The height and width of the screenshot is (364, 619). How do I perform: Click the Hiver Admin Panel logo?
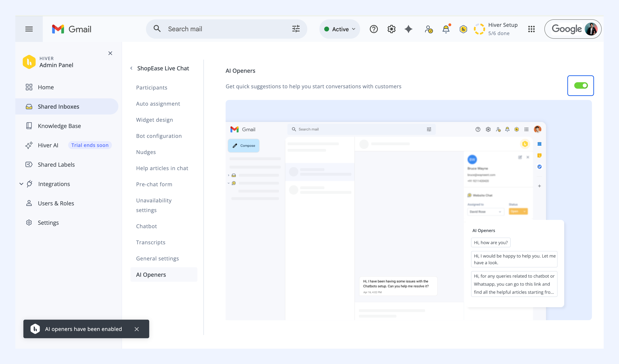click(x=29, y=62)
